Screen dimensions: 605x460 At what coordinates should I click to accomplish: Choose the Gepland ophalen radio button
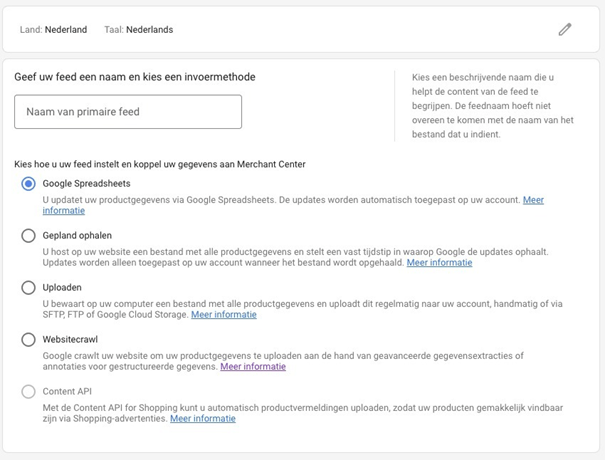tap(29, 236)
